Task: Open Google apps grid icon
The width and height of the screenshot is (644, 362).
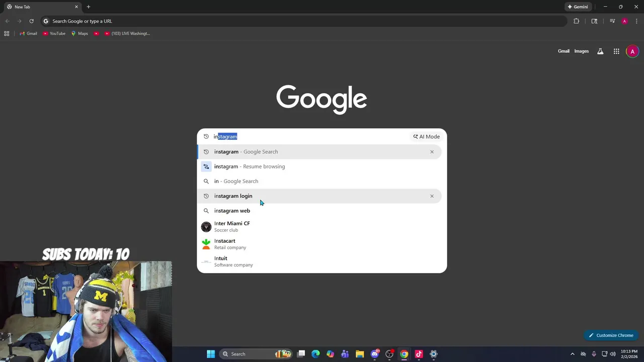Action: [616, 51]
